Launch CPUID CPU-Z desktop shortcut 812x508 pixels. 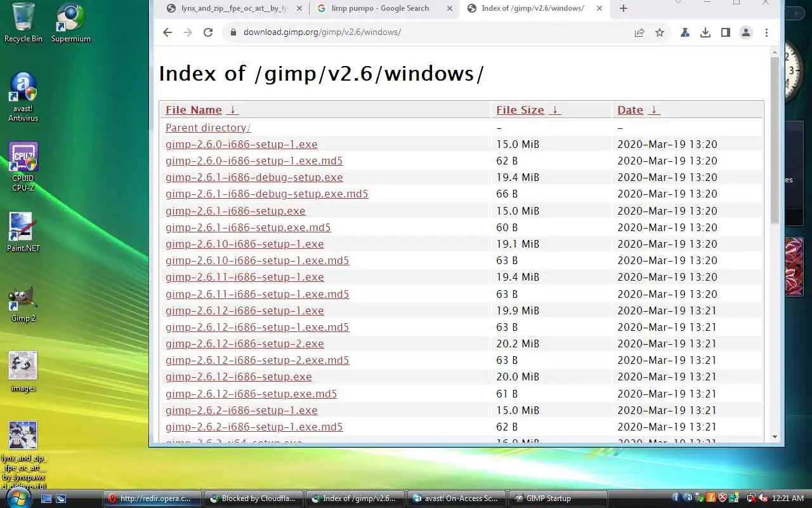point(23,167)
